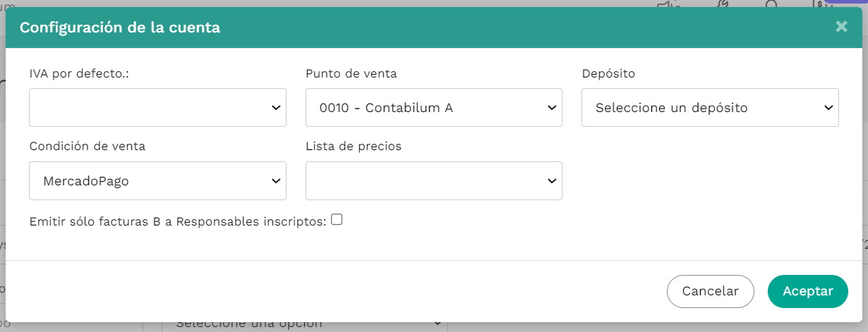The width and height of the screenshot is (868, 332).
Task: Click the Condición de venta label
Action: pyautogui.click(x=88, y=146)
